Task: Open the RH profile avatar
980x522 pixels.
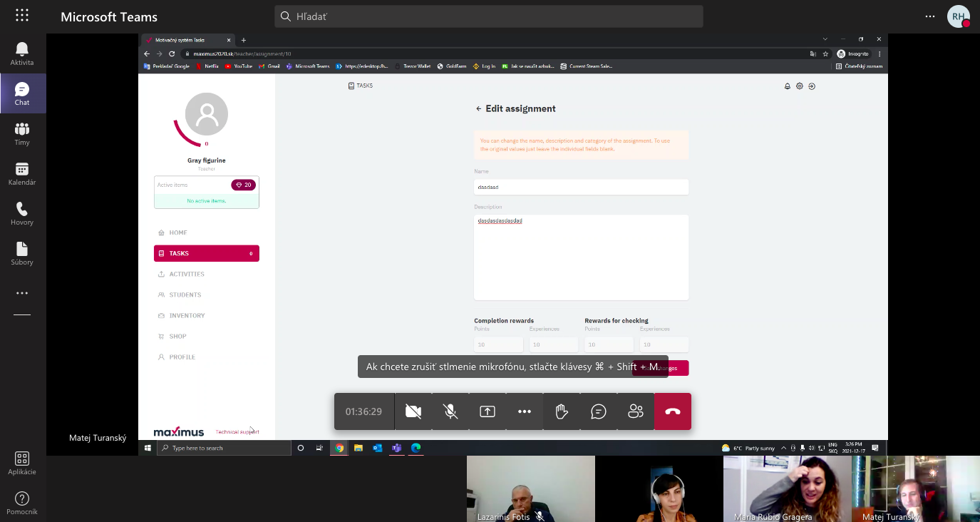Action: tap(958, 16)
